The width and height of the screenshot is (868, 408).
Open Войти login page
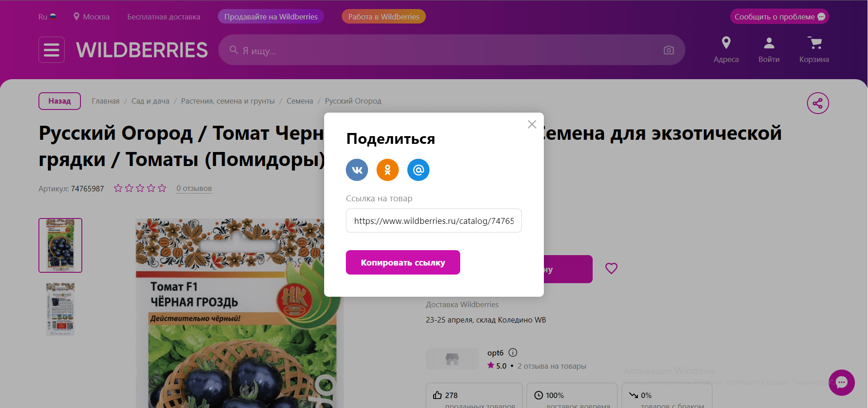(769, 50)
